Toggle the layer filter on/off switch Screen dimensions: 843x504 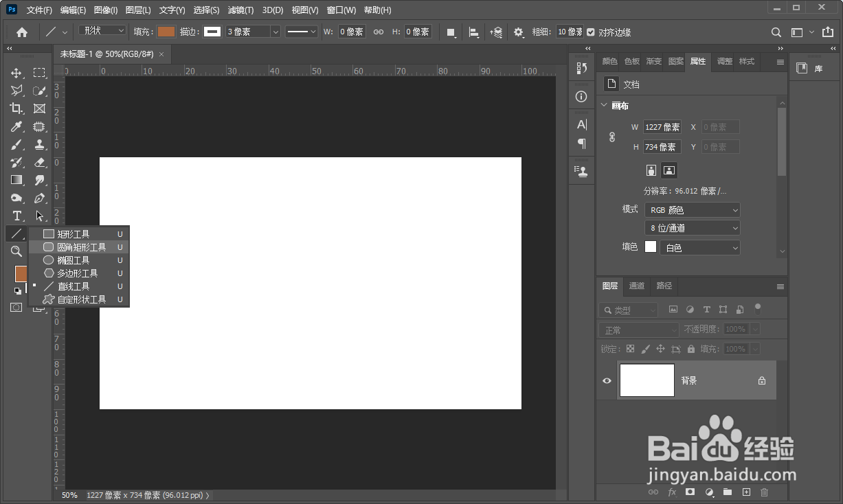[758, 309]
